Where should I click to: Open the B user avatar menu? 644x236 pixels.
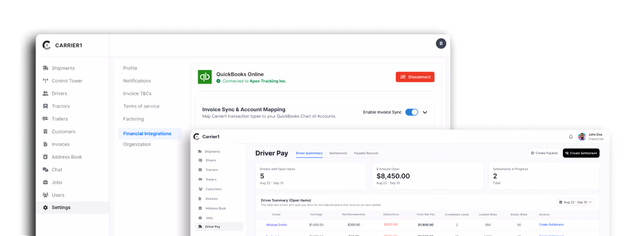[x=441, y=44]
